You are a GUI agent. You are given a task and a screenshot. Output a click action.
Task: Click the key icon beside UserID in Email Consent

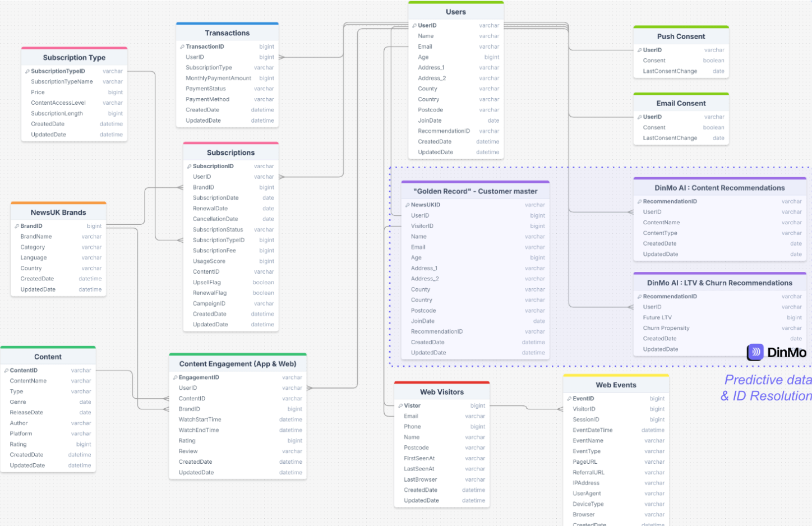click(x=640, y=117)
